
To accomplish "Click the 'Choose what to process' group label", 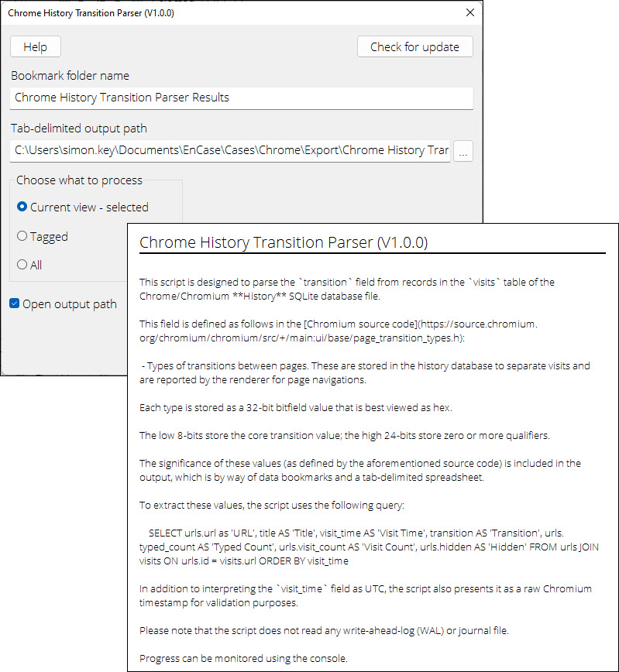I will [79, 180].
